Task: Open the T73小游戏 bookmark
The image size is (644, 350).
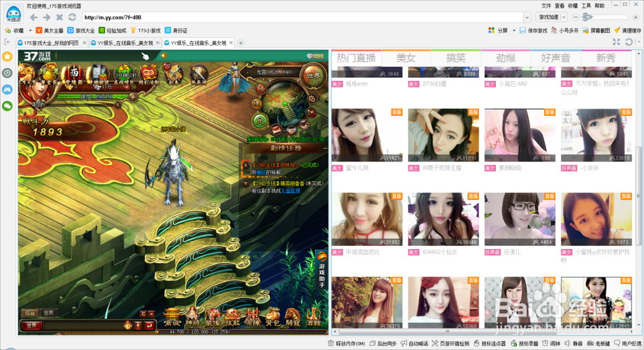Action: tap(146, 30)
